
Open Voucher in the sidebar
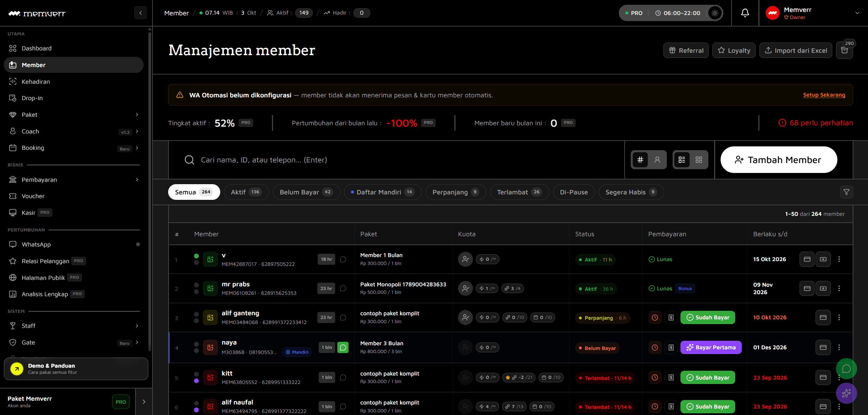click(74, 196)
